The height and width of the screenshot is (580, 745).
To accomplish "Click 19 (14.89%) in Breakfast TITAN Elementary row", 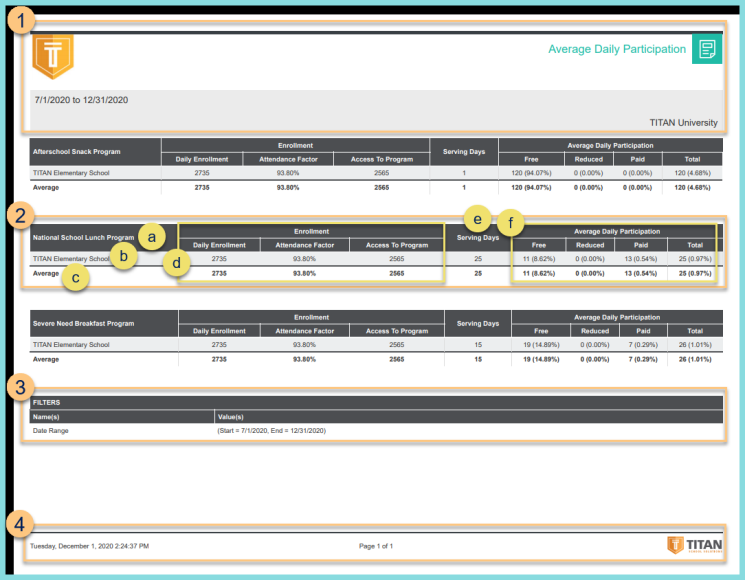I will 541,345.
